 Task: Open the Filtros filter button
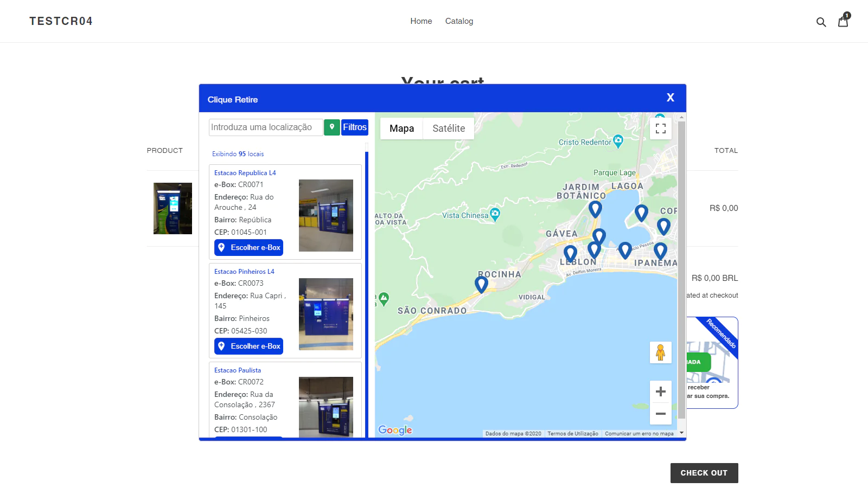[x=355, y=127]
